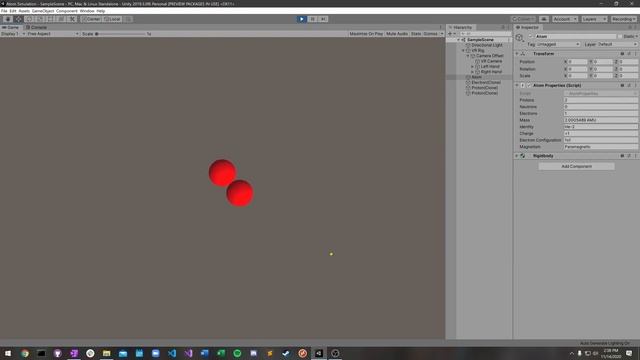Toggle Local handle rotation button
This screenshot has height=360, width=640.
tap(112, 19)
